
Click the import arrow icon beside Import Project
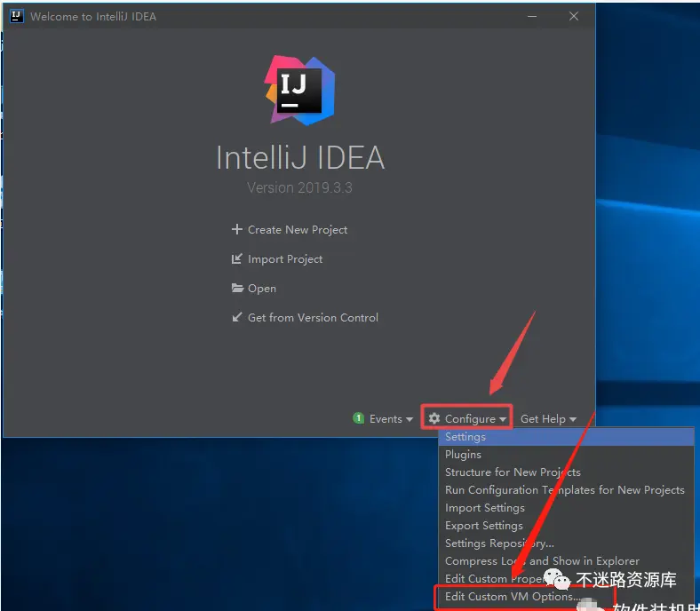coord(236,258)
